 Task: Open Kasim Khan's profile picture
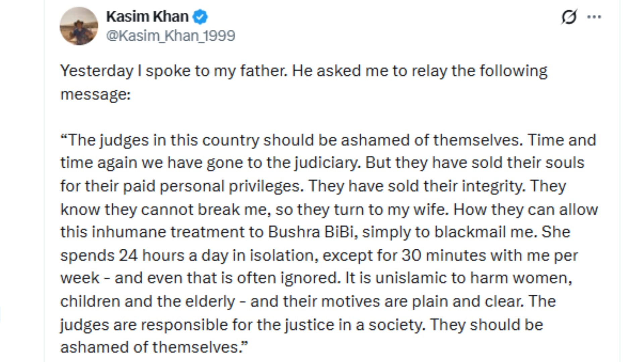[x=79, y=26]
